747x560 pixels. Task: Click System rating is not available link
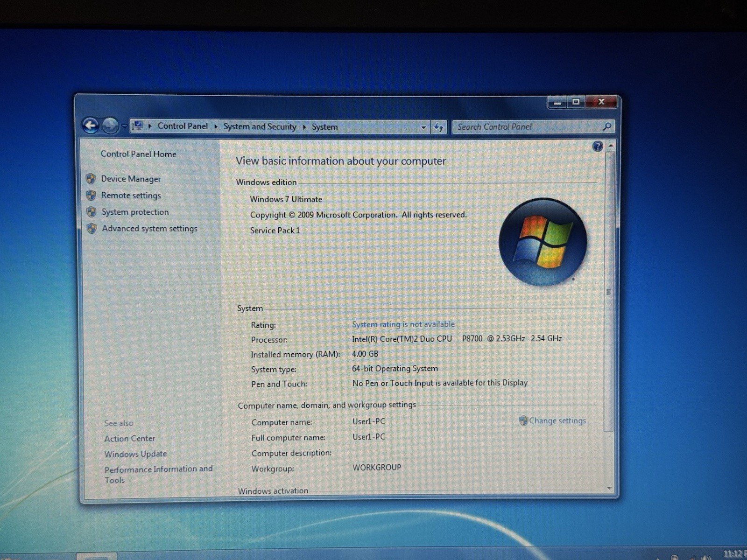click(403, 324)
